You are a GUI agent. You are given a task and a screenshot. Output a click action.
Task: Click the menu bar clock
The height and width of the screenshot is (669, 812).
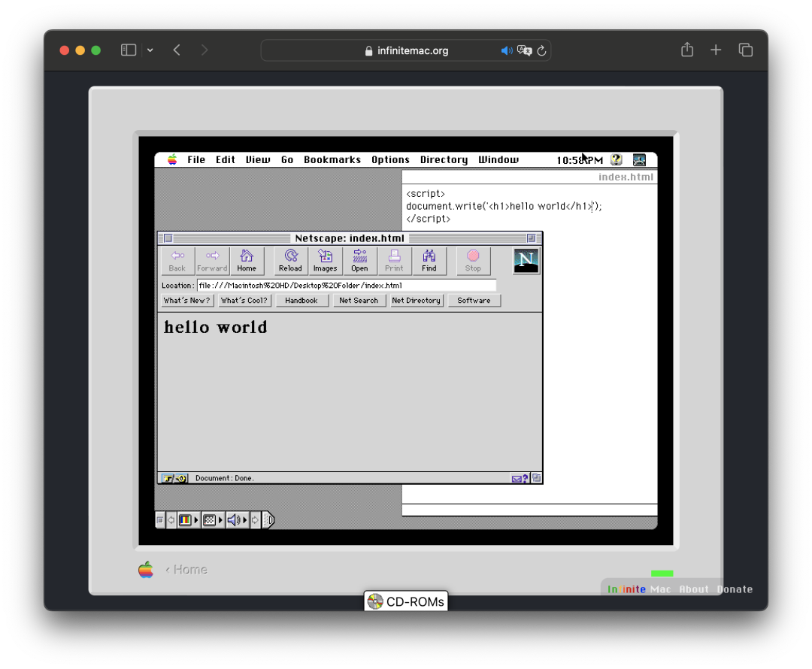coord(580,160)
